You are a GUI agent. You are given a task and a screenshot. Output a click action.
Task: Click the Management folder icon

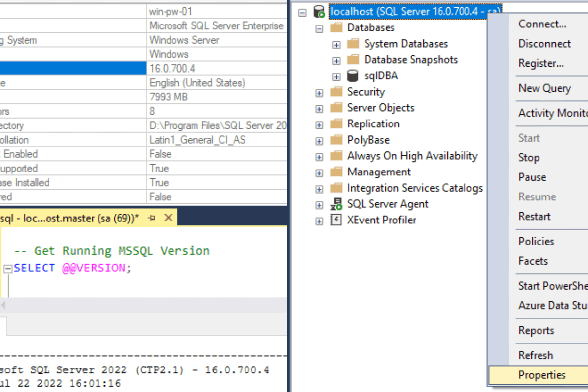tap(336, 172)
